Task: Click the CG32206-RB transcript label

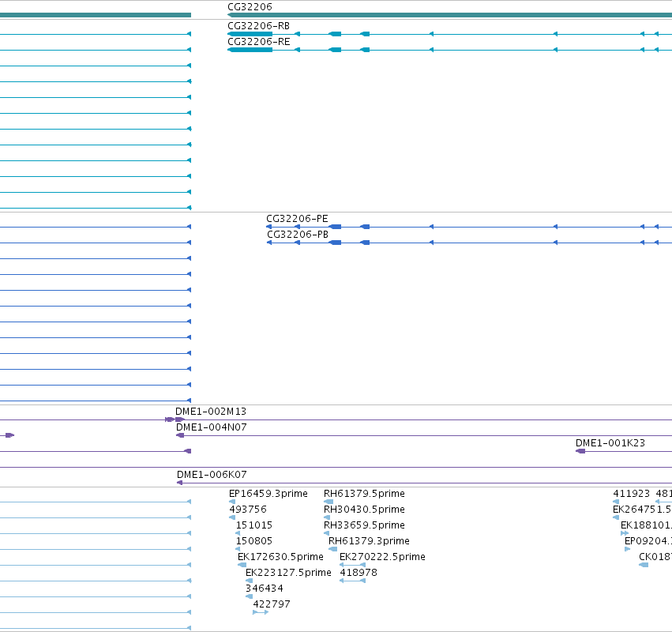Action: 258,26
